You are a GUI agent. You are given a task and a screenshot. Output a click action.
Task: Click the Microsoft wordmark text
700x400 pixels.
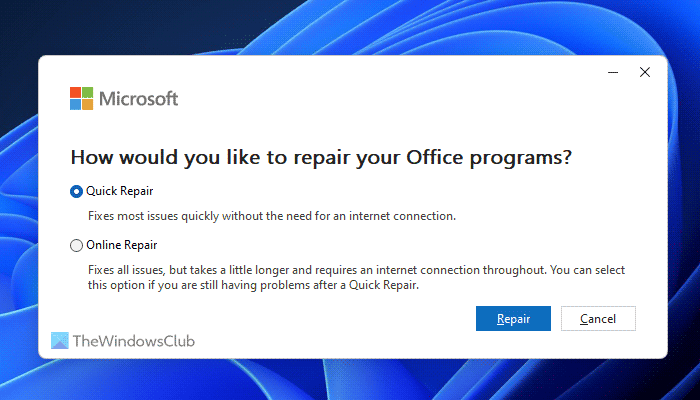pyautogui.click(x=139, y=98)
